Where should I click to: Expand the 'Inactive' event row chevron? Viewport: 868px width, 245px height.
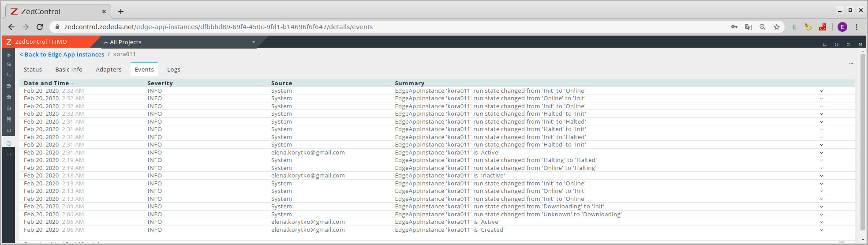821,176
